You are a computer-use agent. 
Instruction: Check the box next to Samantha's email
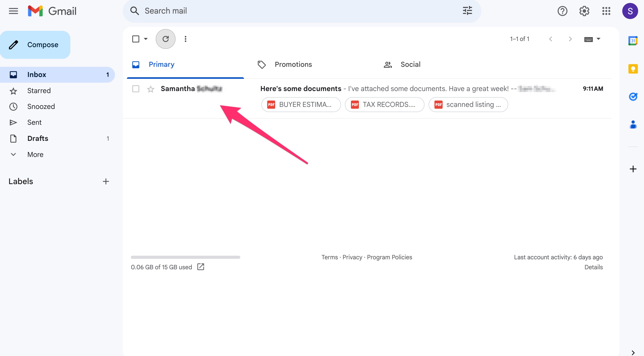point(136,89)
